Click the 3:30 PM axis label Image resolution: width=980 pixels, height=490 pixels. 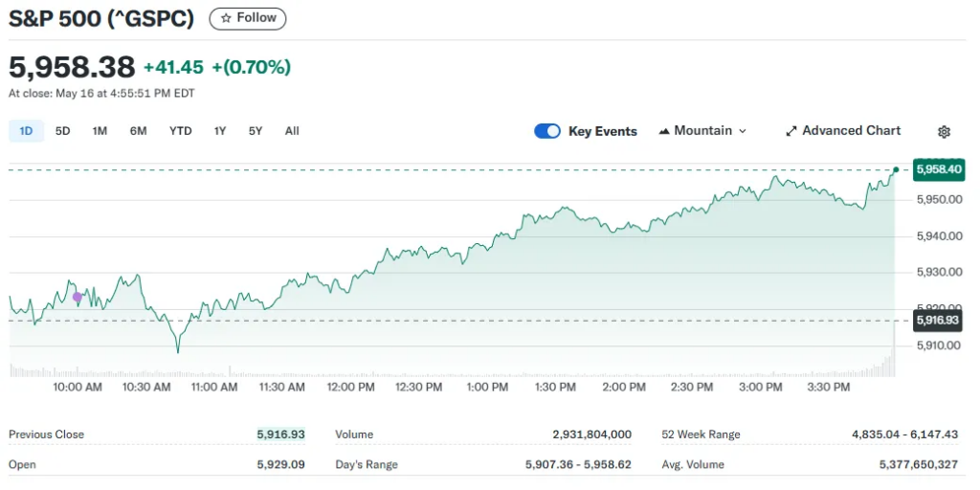pyautogui.click(x=828, y=388)
